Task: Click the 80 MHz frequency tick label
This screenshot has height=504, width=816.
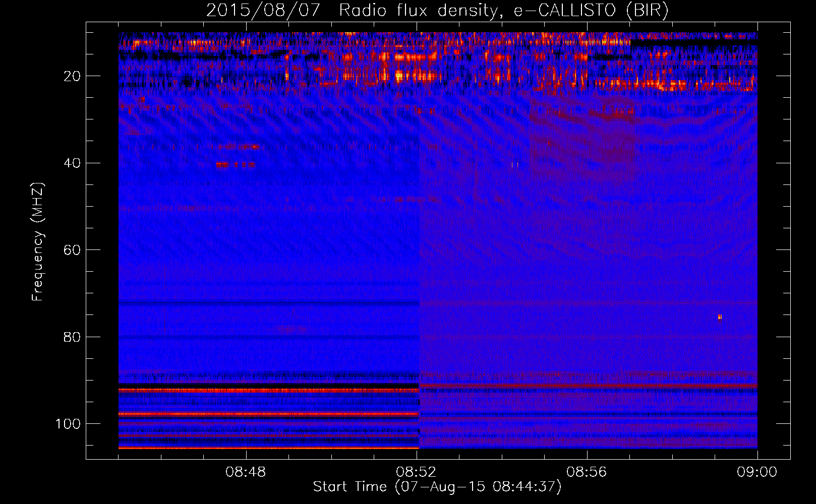Action: pyautogui.click(x=72, y=337)
